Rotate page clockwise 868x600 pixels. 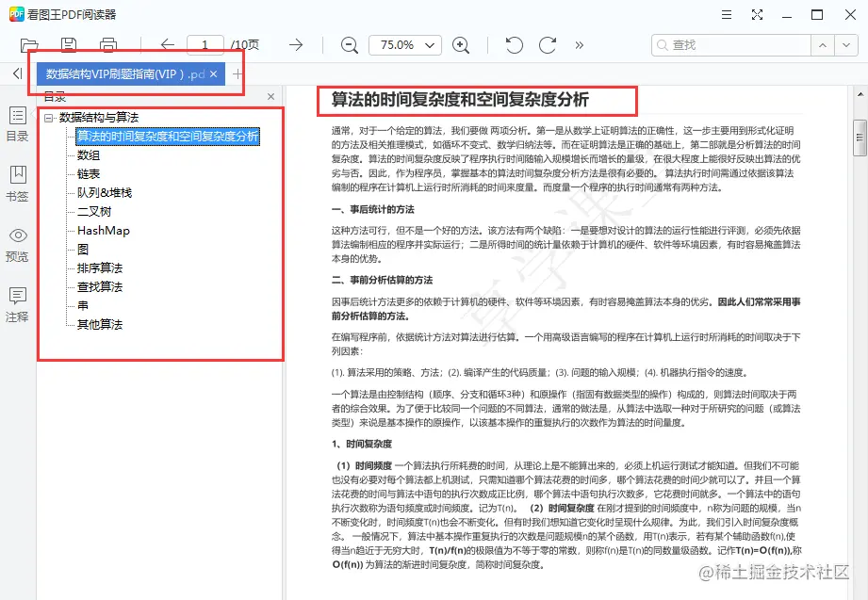click(548, 45)
